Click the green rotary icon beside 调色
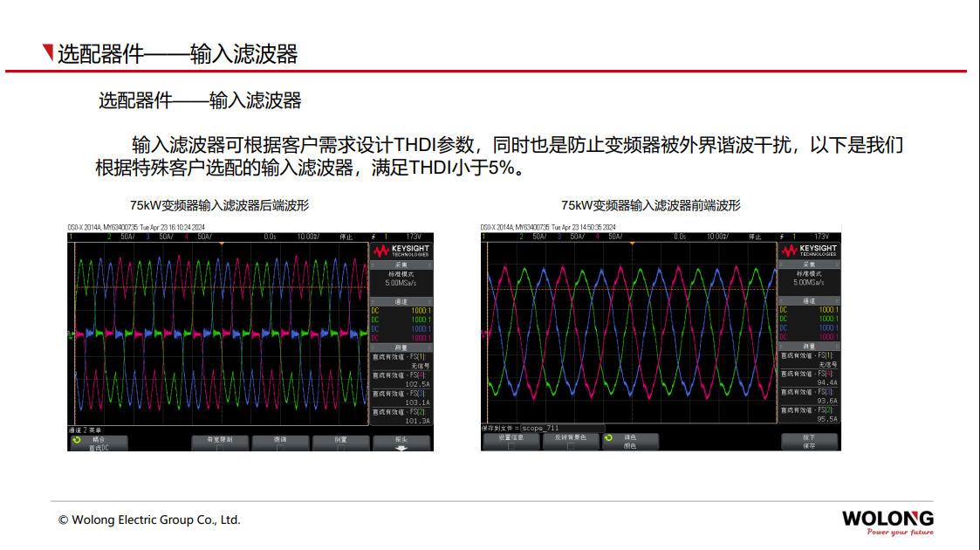 (x=608, y=438)
